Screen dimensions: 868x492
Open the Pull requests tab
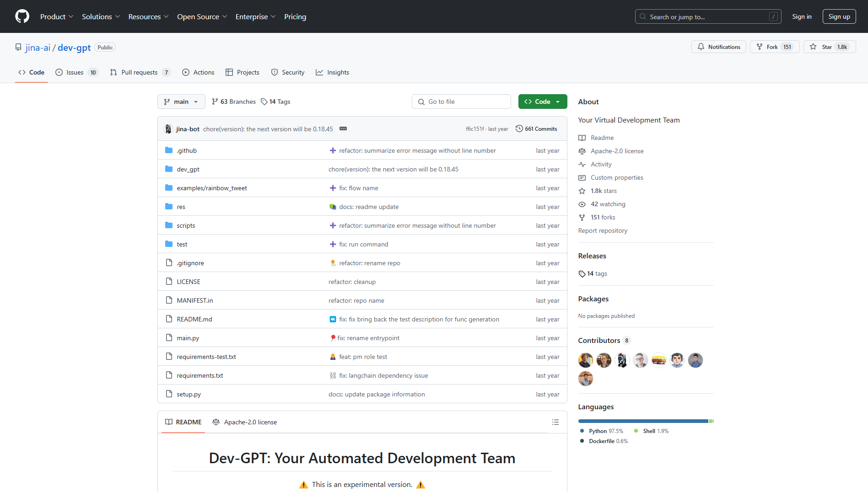(x=140, y=72)
